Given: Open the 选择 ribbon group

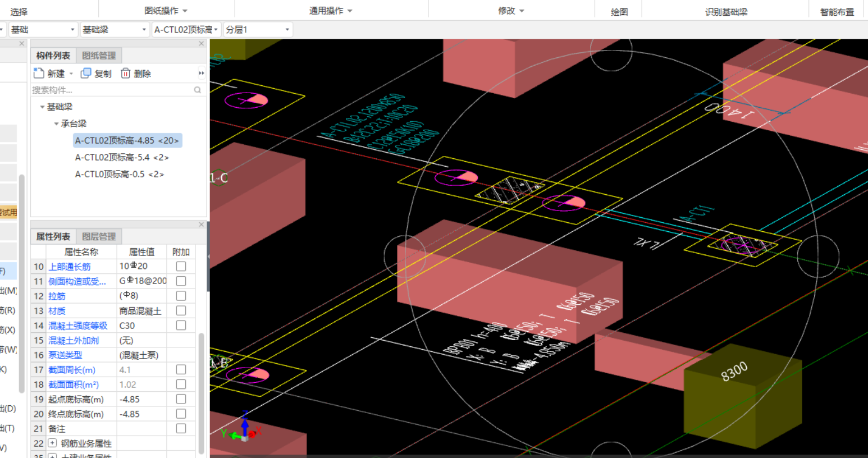Looking at the screenshot, I should (x=19, y=12).
